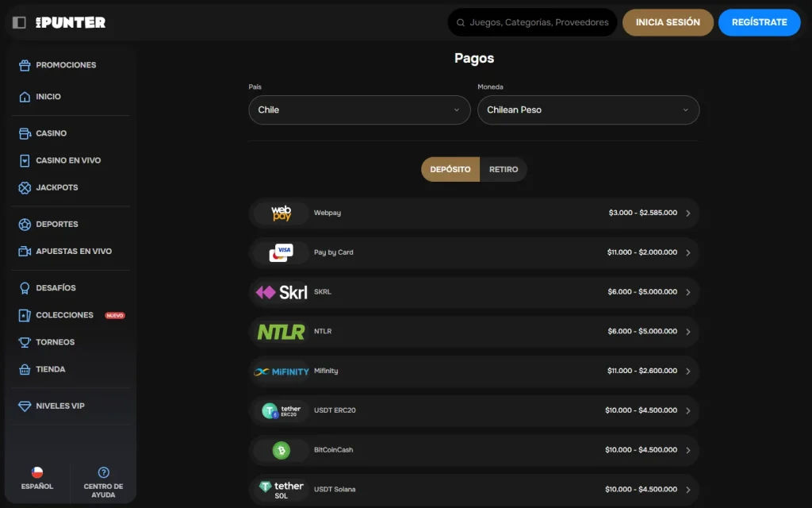Click the Jackpots clover icon

click(25, 187)
